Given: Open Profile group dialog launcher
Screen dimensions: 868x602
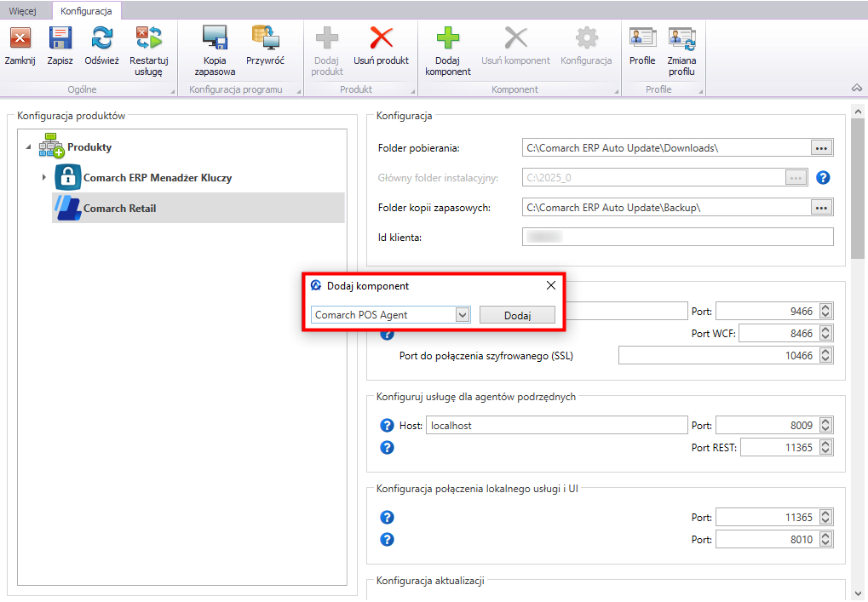Looking at the screenshot, I should coord(701,91).
